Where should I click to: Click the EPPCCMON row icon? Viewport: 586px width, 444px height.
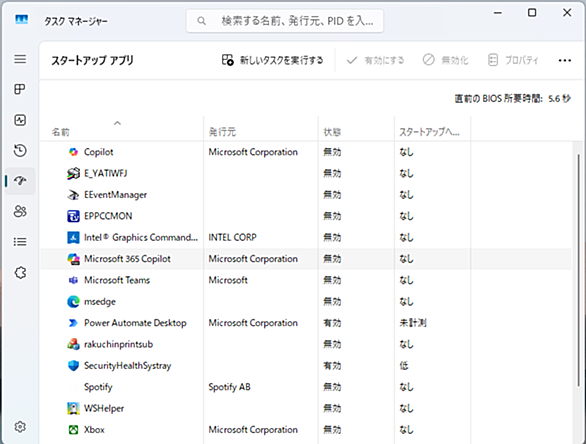[73, 216]
